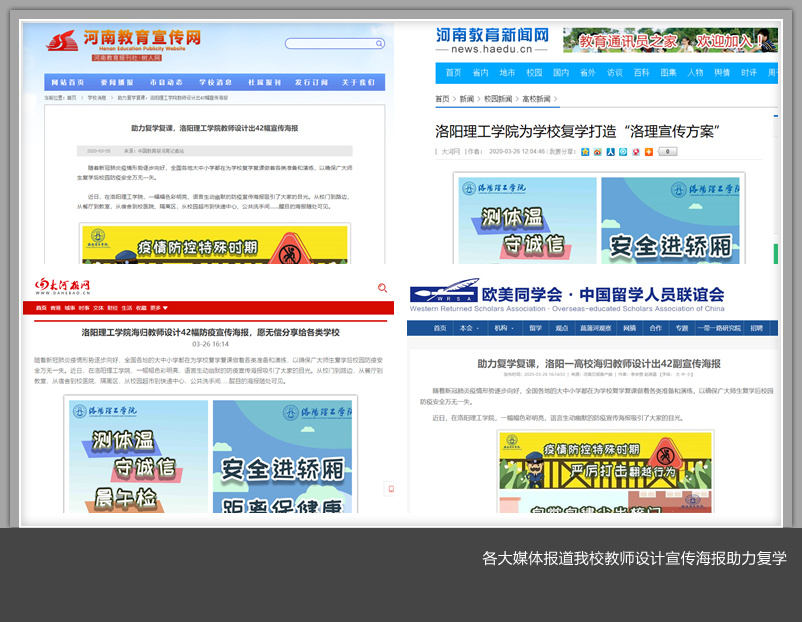The height and width of the screenshot is (622, 802).
Task: Click the share count box showing 0
Action: tap(667, 151)
